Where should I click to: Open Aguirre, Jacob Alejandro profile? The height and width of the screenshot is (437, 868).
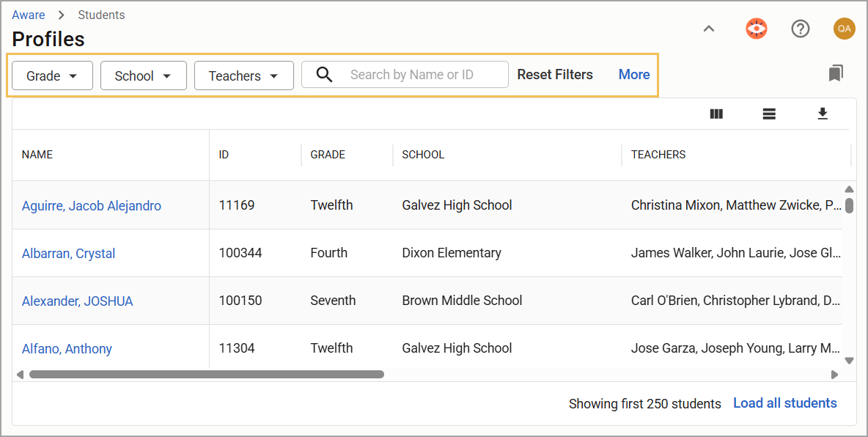92,206
